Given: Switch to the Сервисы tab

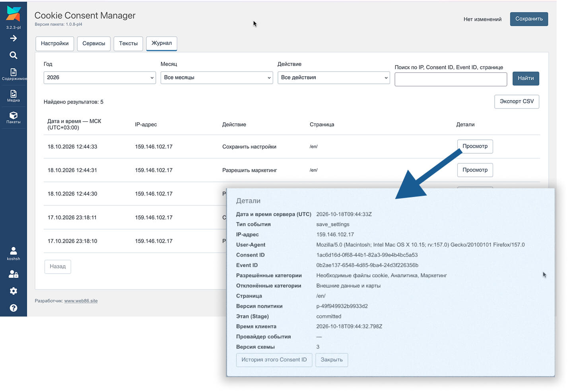Looking at the screenshot, I should (94, 43).
